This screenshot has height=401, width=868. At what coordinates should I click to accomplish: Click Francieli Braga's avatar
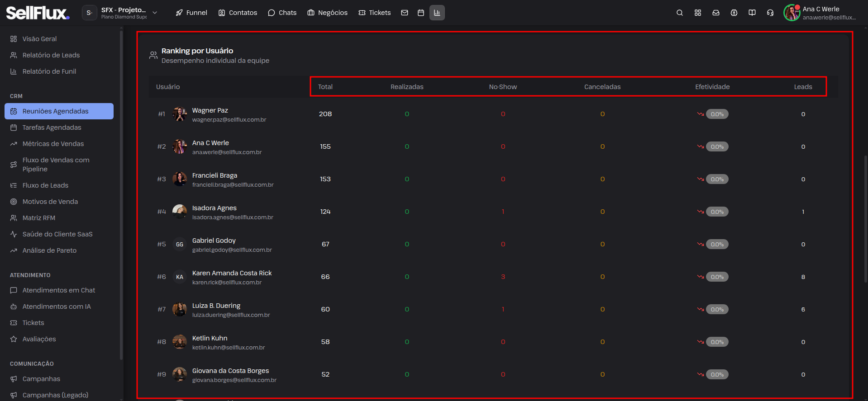(x=180, y=179)
